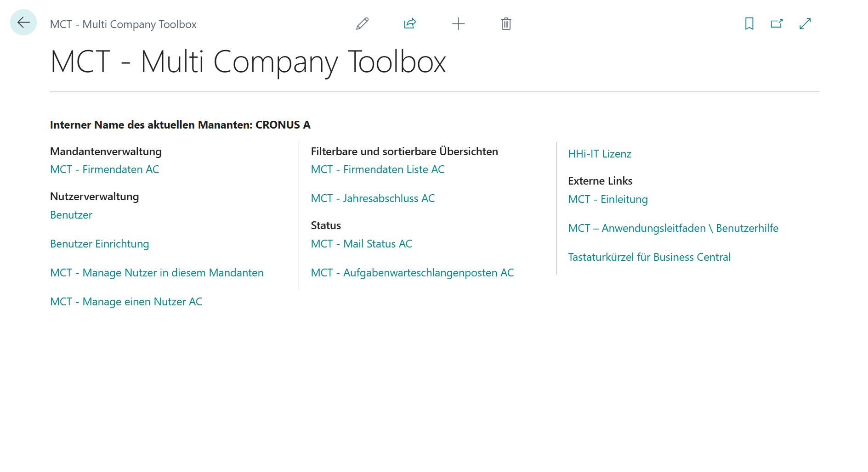Open MCT – Anwendungsleitfaden \ Benutzerhilfe link

click(673, 228)
